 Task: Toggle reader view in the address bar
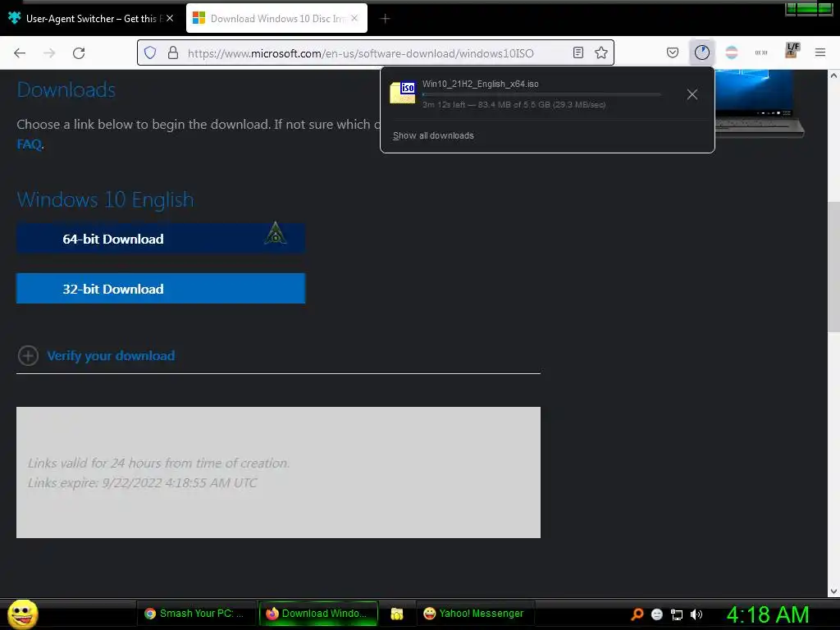(x=578, y=52)
